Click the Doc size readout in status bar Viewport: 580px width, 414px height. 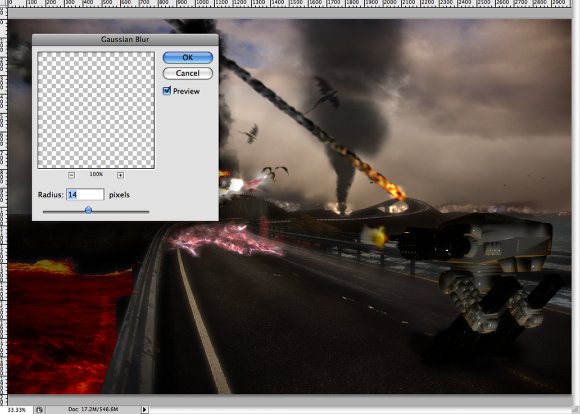click(93, 409)
